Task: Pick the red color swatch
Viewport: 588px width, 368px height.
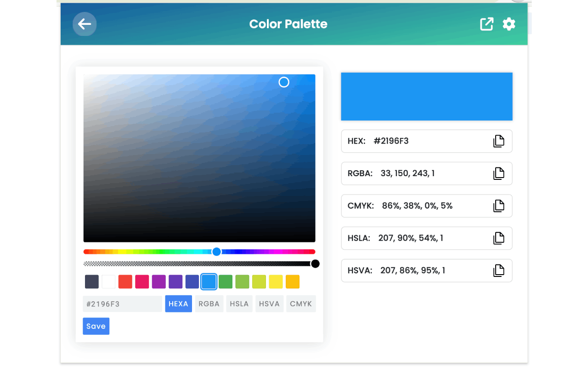Action: tap(125, 282)
